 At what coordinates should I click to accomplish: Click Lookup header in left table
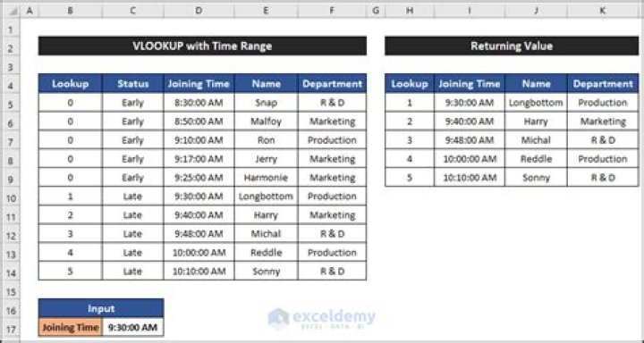click(x=71, y=84)
